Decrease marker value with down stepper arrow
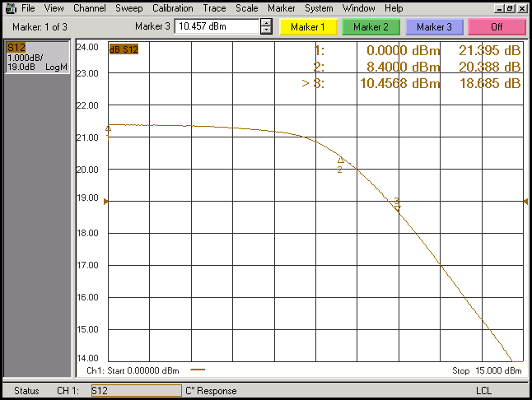The image size is (532, 400). click(266, 30)
